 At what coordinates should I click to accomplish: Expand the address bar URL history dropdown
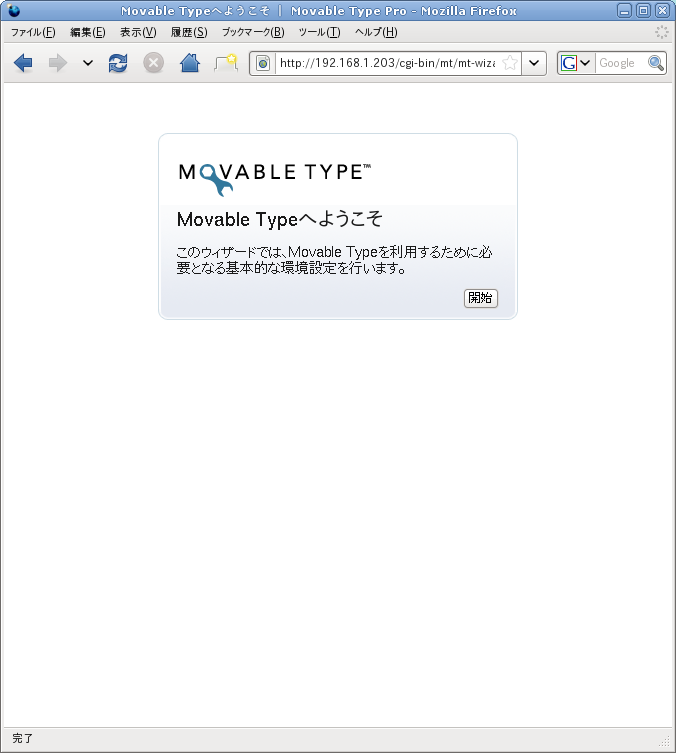tap(534, 63)
